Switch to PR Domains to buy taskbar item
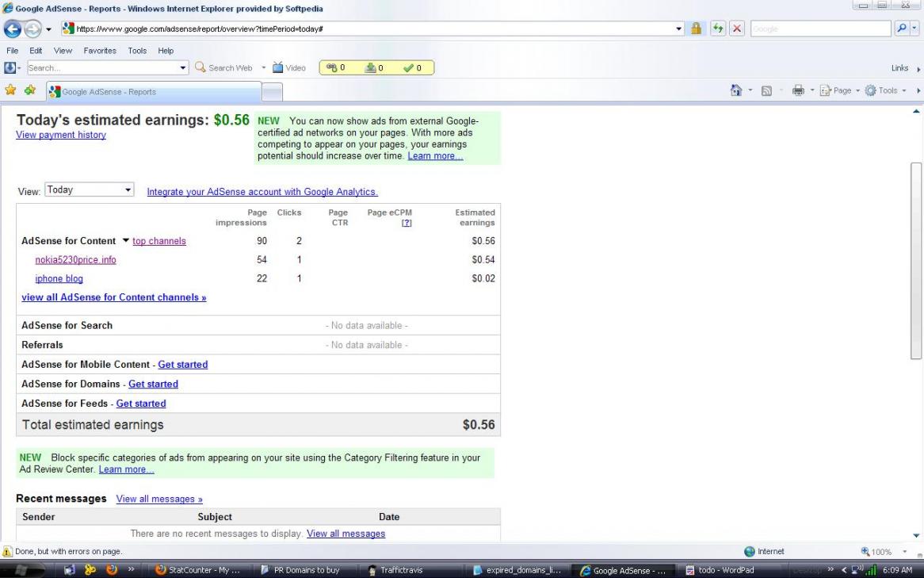The height and width of the screenshot is (578, 924). pyautogui.click(x=300, y=570)
